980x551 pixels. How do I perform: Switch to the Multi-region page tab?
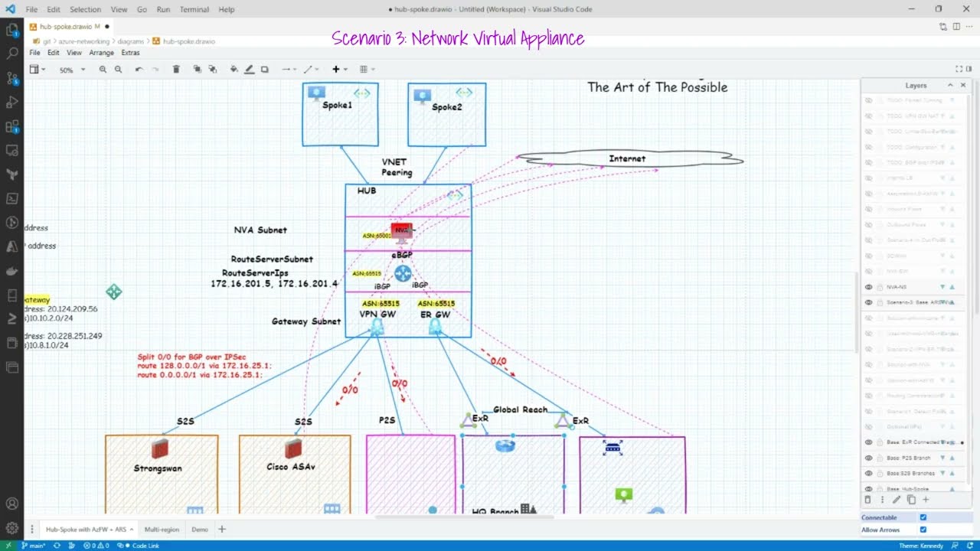[162, 530]
